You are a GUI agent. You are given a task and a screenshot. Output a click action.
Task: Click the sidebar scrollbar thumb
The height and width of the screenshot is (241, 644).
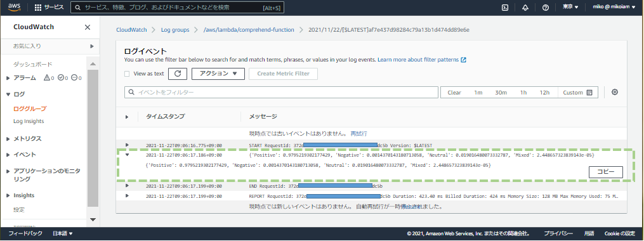[93, 138]
